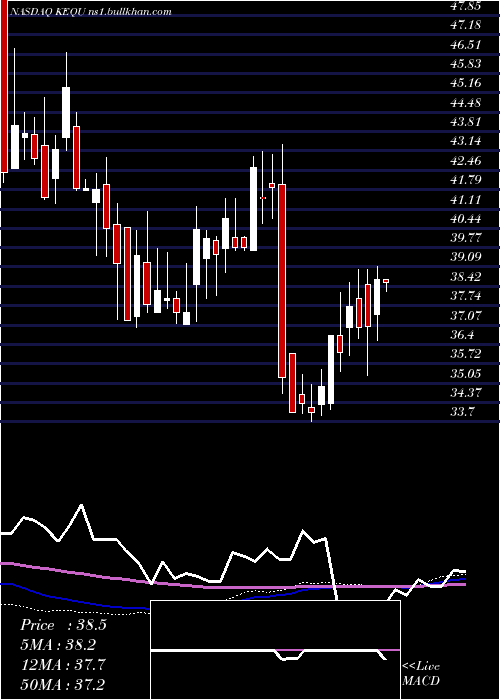Click the 44.48 price axis label
The image size is (500, 700).
467,102
